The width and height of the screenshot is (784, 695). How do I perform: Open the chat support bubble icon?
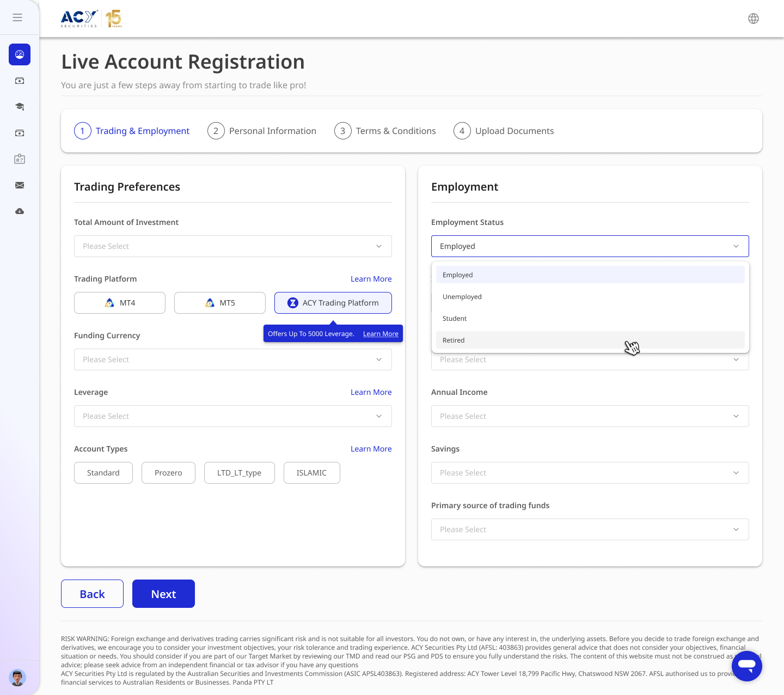[x=746, y=666]
